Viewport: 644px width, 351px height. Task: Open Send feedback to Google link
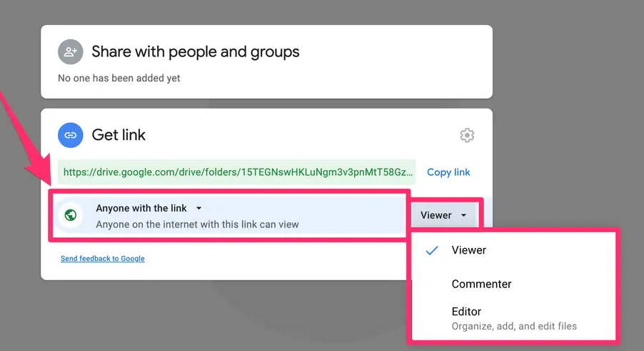(103, 259)
